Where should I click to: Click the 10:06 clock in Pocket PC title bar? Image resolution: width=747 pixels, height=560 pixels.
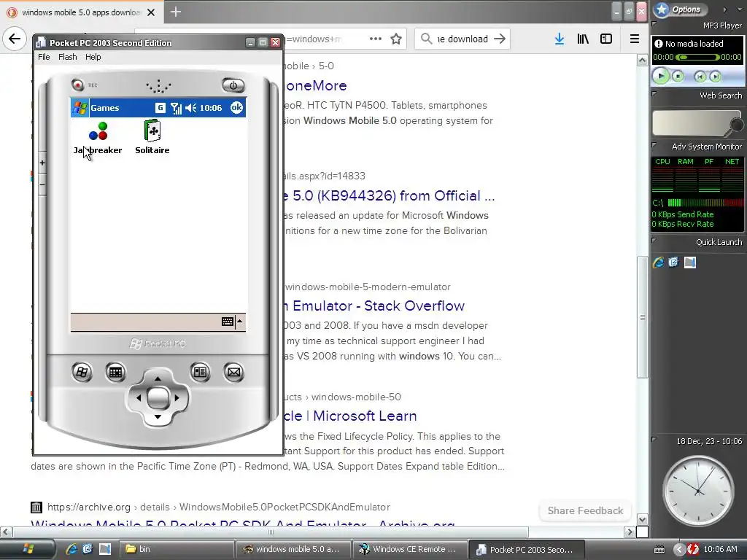point(211,108)
